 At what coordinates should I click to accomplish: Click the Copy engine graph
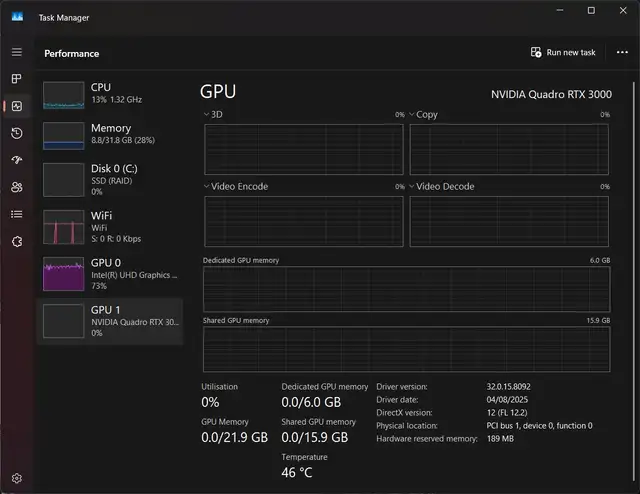coord(509,149)
